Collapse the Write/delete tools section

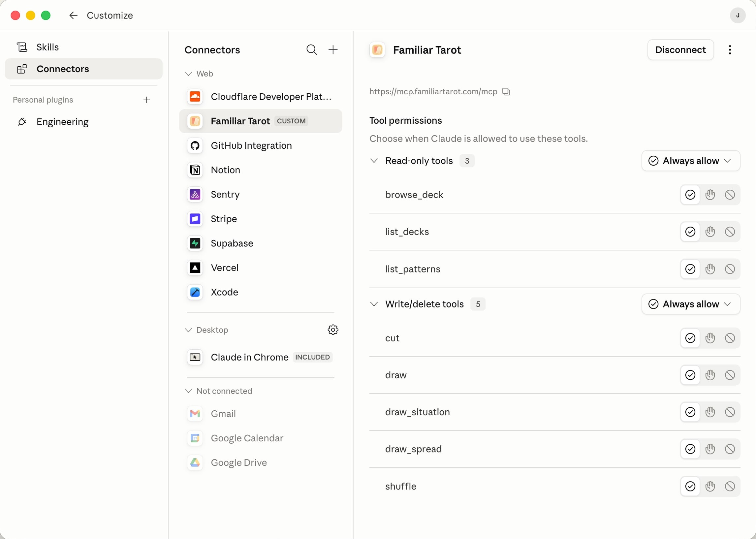[374, 304]
